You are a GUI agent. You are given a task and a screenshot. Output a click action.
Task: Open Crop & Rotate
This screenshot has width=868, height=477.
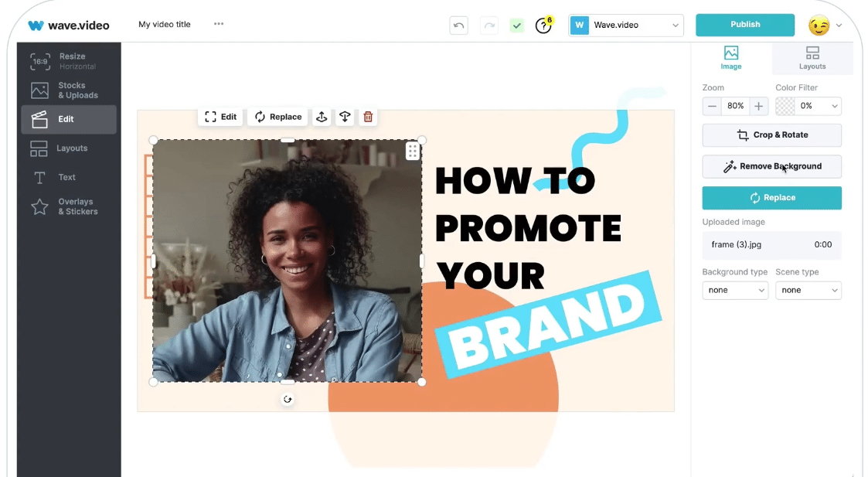click(x=771, y=135)
